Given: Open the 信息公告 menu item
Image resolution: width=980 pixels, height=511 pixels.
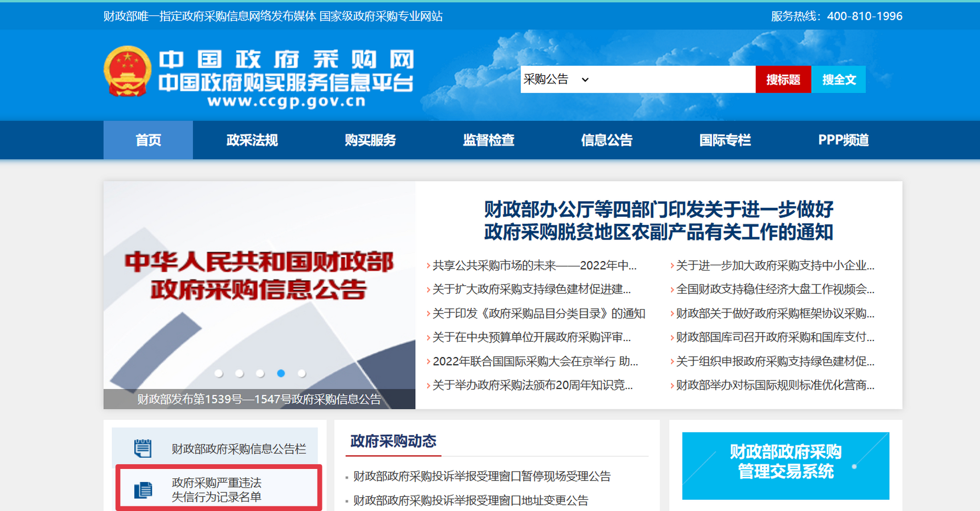Looking at the screenshot, I should [x=607, y=140].
